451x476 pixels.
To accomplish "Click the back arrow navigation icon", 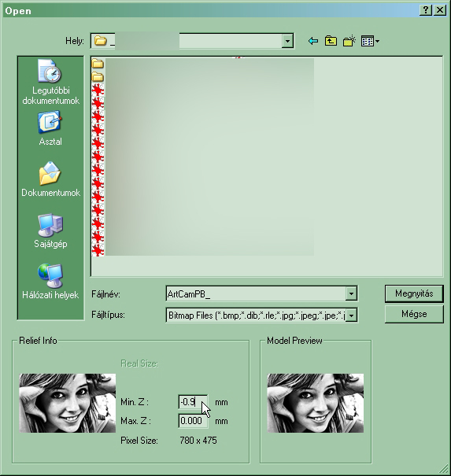I will [x=312, y=41].
